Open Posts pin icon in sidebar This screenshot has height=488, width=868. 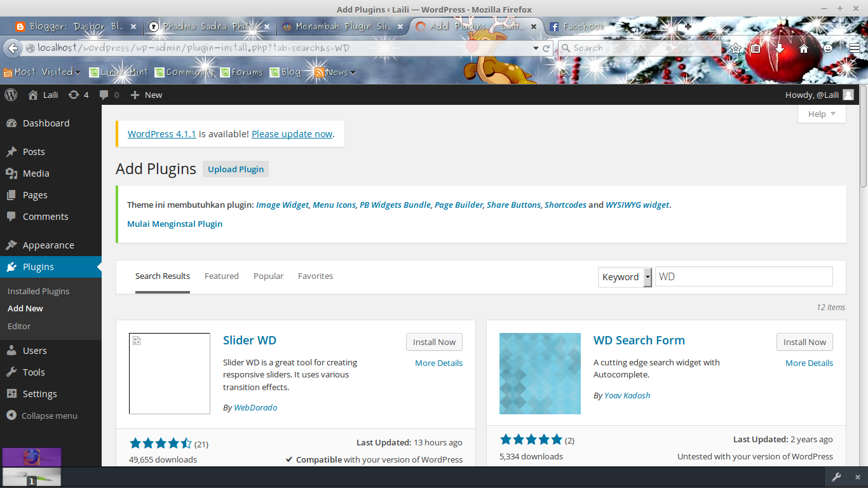11,152
